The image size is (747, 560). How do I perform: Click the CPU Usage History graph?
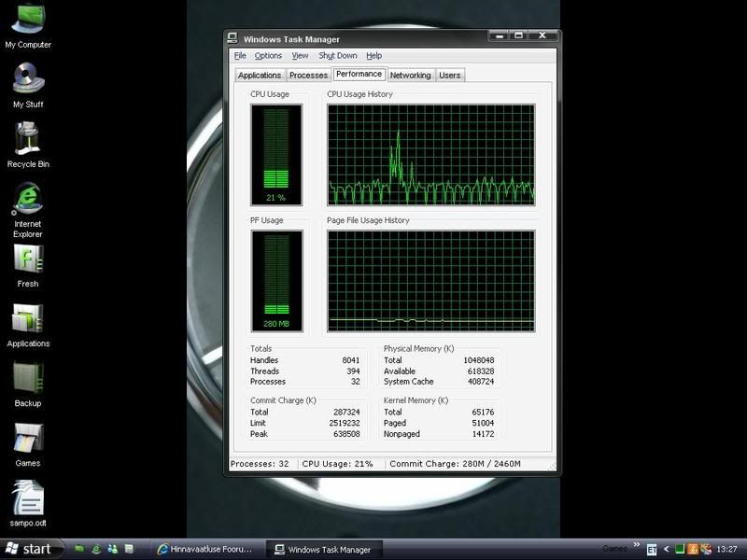click(x=431, y=155)
